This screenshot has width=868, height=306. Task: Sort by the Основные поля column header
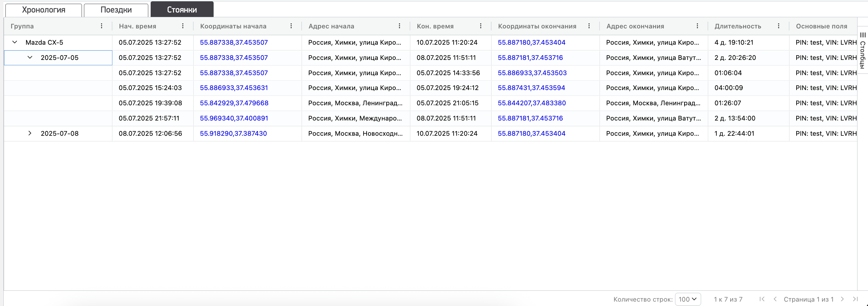pyautogui.click(x=822, y=26)
